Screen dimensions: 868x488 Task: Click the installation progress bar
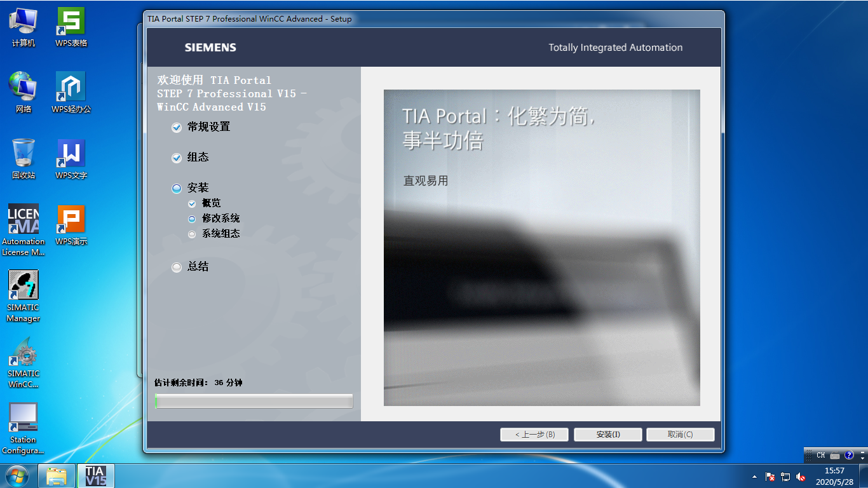(254, 401)
